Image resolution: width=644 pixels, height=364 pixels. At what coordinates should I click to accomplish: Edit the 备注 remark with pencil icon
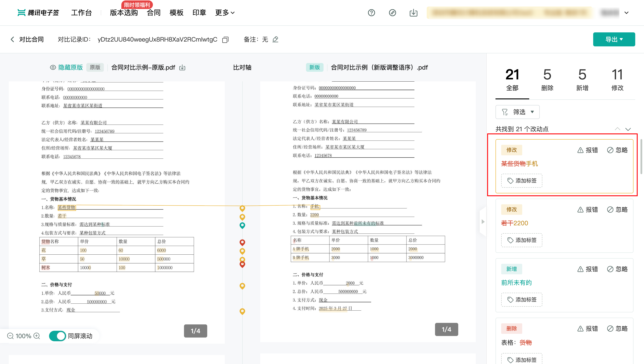point(275,39)
